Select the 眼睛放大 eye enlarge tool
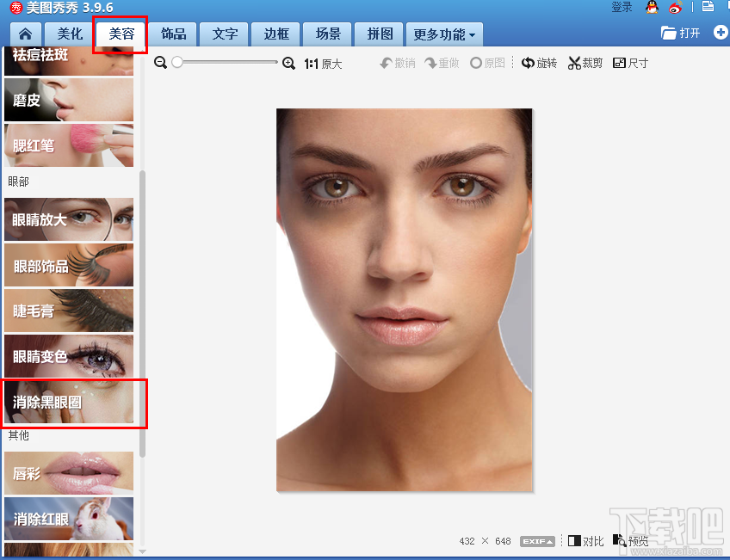 pos(69,219)
